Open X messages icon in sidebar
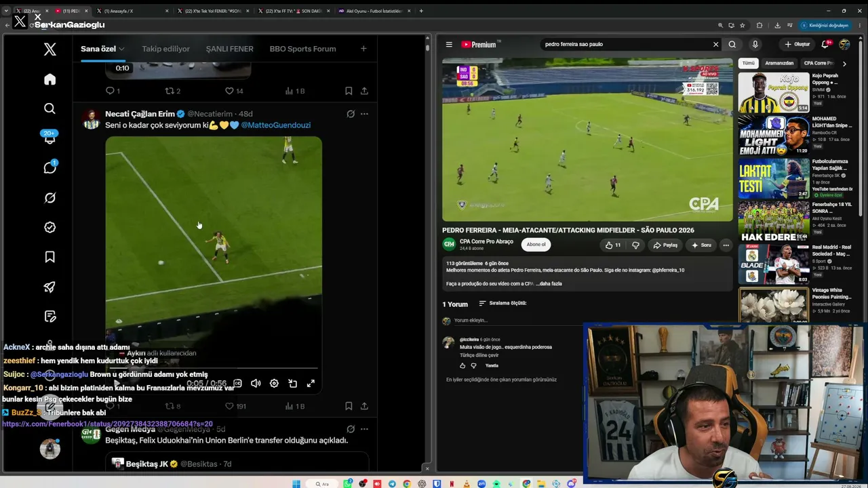The image size is (868, 488). [50, 167]
